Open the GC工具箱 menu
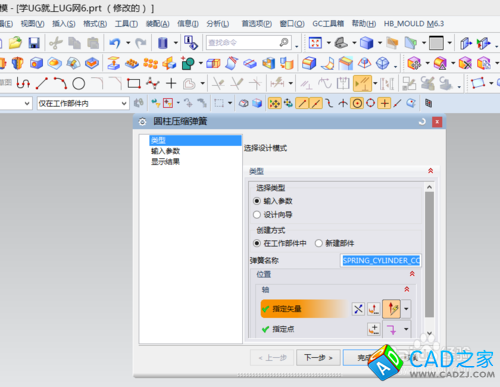This screenshot has height=387, width=500. [328, 24]
